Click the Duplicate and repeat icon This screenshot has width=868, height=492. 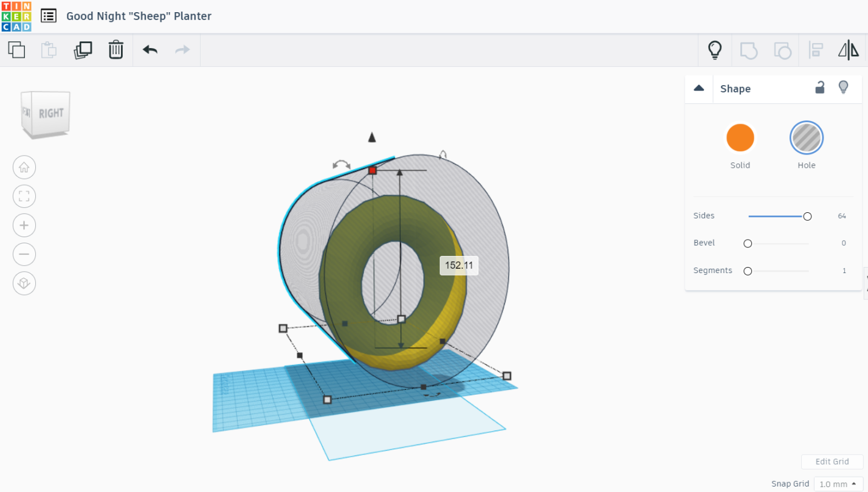[83, 50]
